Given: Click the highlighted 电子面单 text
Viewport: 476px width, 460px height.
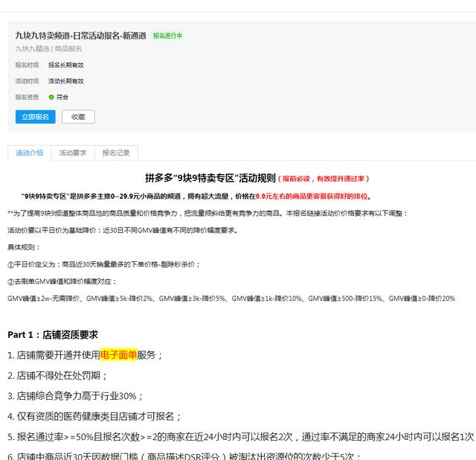Looking at the screenshot, I should tap(119, 355).
